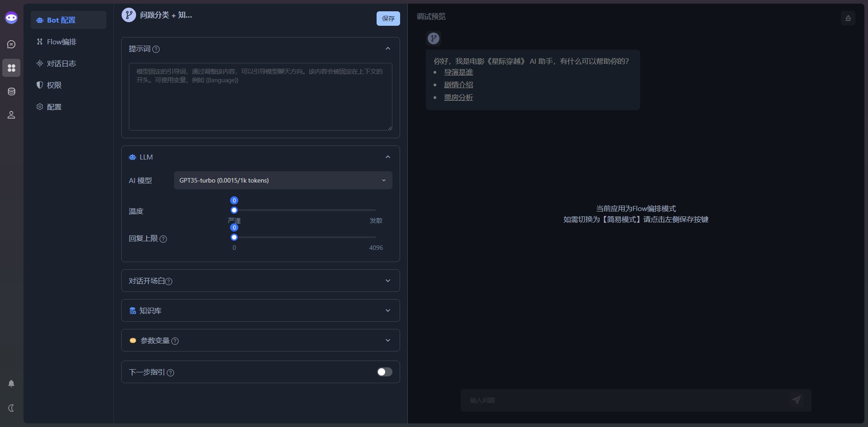The height and width of the screenshot is (427, 868).
Task: Click the 剧情介绍 link in chat
Action: (x=458, y=85)
